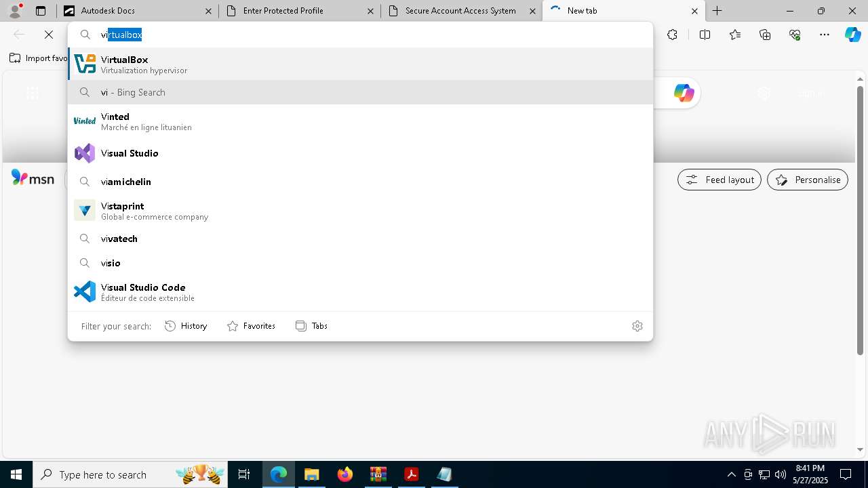
Task: Click the Personalise button
Action: click(808, 180)
